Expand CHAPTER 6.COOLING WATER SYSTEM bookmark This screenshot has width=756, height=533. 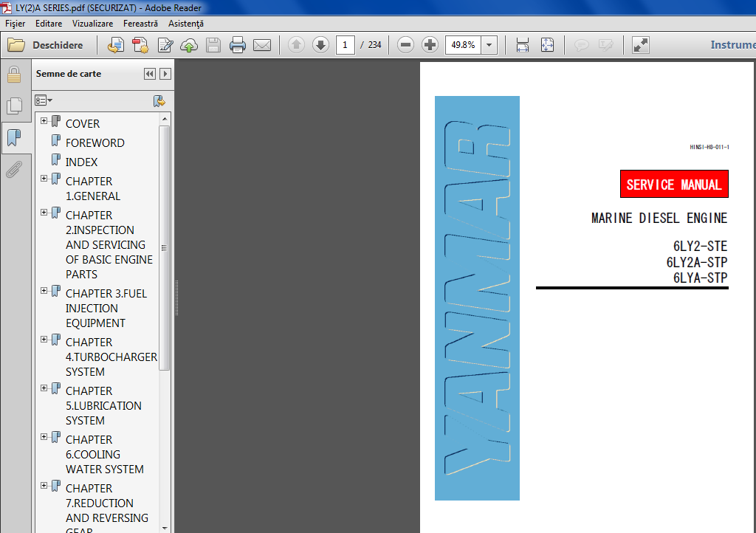(x=44, y=436)
